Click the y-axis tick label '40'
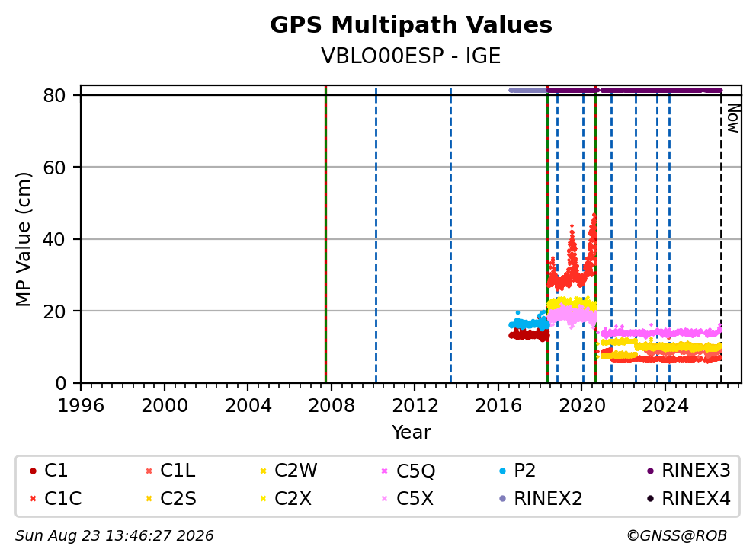756x559 pixels. pos(54,239)
